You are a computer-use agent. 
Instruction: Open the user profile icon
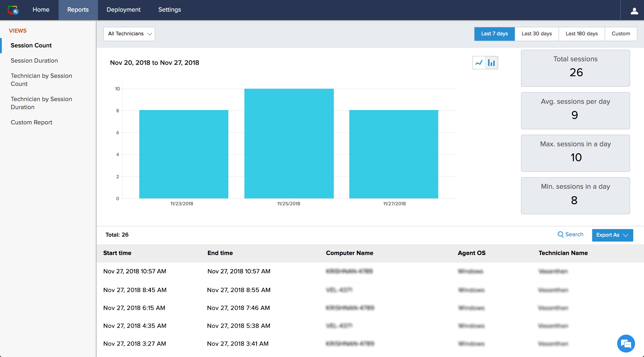click(634, 11)
